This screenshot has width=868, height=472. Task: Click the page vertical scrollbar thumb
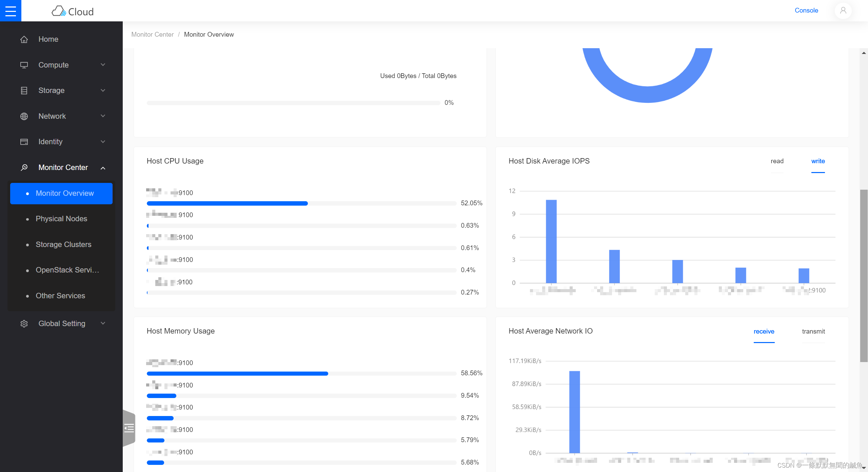coord(864,276)
